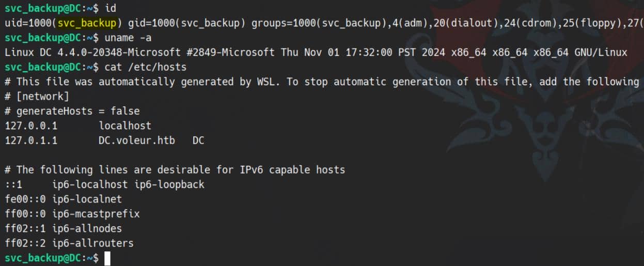Click the DC.voleur.htb hostname entry
The height and width of the screenshot is (266, 644).
137,140
